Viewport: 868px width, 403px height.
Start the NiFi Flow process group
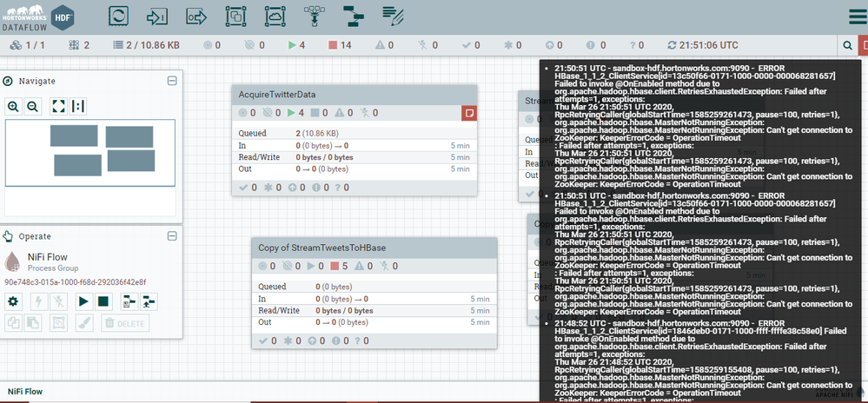tap(83, 301)
